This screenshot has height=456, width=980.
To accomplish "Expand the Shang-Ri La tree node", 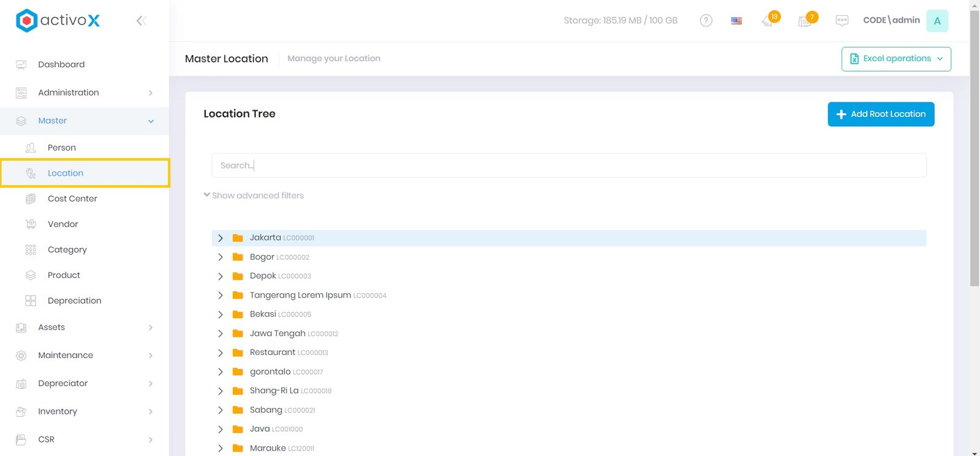I will pos(221,391).
